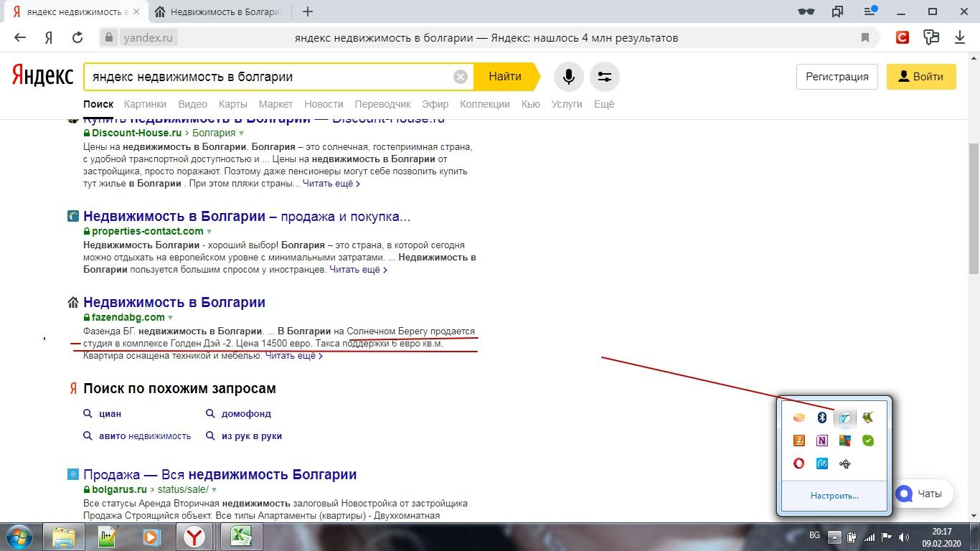Open the downloads arrow icon
The height and width of the screenshot is (551, 980).
click(960, 38)
